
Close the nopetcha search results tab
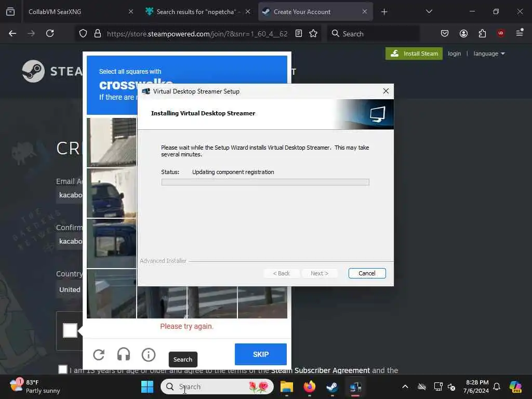[248, 11]
